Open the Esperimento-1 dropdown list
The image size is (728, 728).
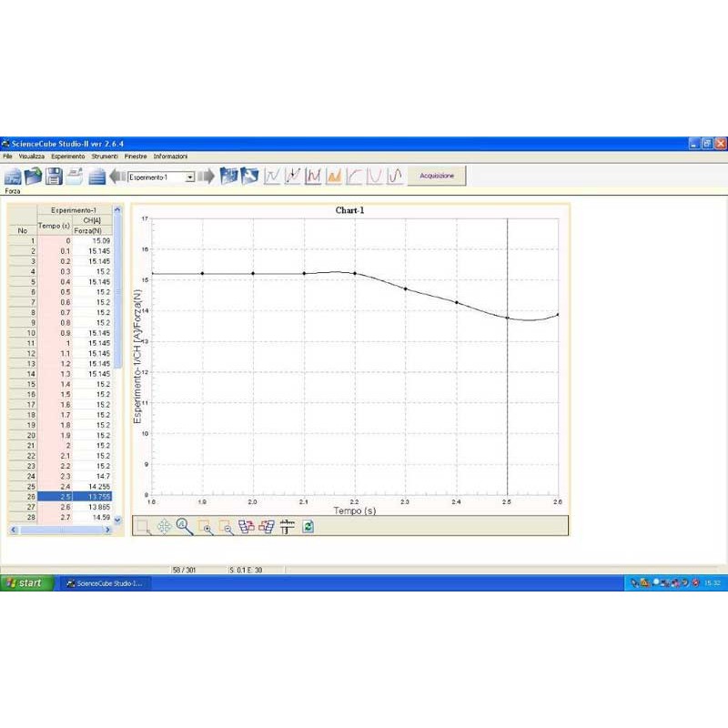point(190,177)
